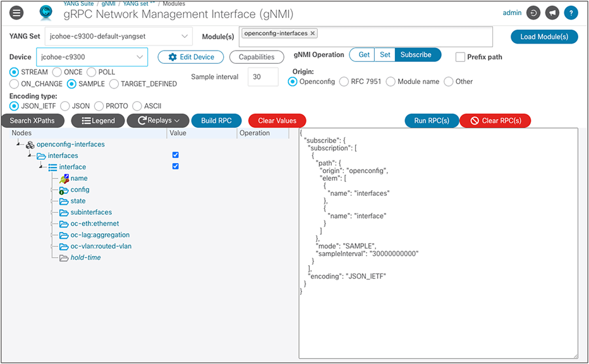Select the oc-eth:ethernet tree node
This screenshot has width=589, height=364.
(95, 224)
